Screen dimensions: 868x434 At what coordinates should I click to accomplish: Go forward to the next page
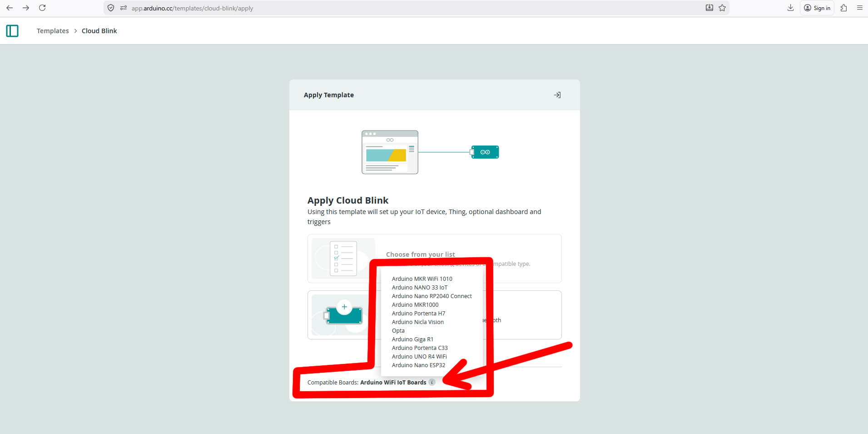26,8
